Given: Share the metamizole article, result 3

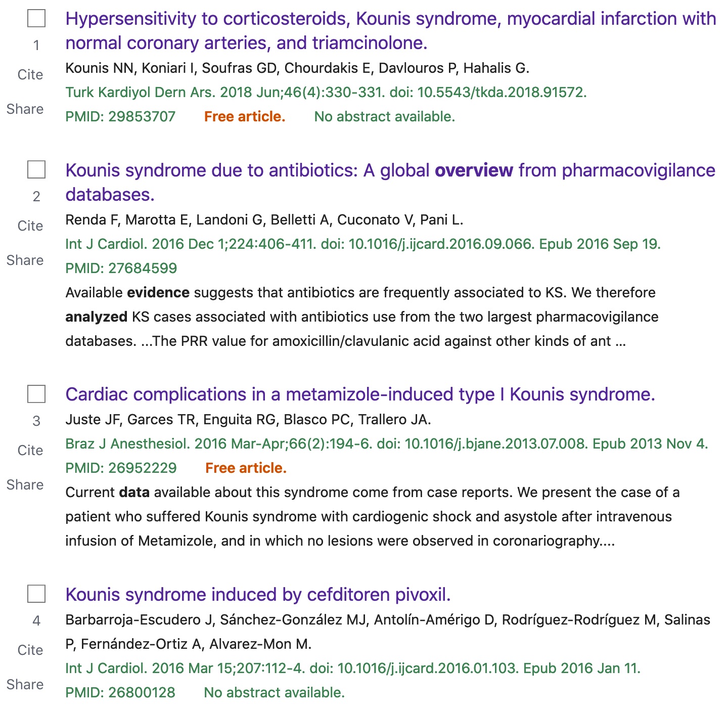Looking at the screenshot, I should point(25,485).
